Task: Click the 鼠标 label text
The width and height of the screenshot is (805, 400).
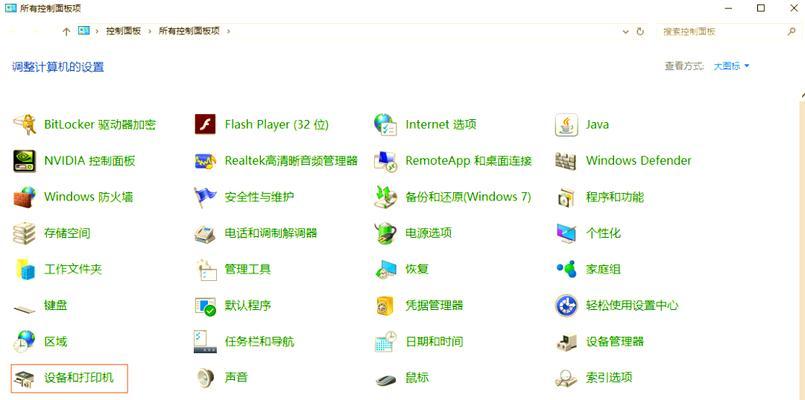Action: point(417,378)
